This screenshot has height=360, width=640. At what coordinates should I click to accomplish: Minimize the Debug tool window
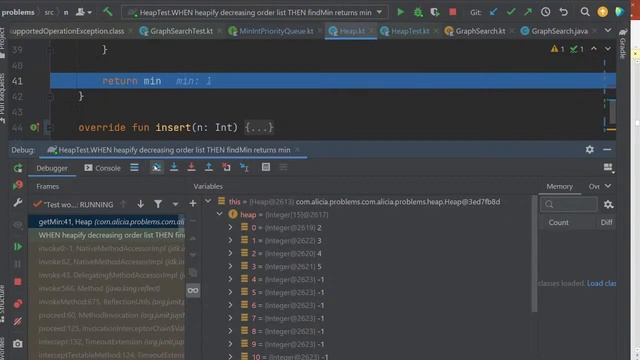pos(607,150)
